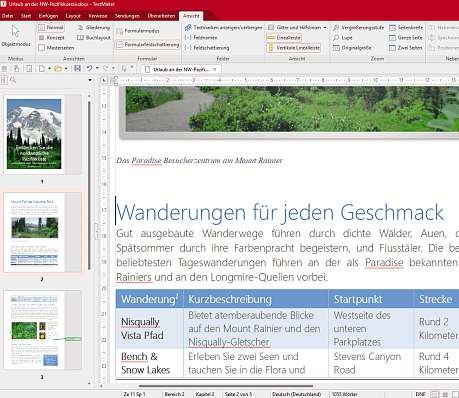The image size is (459, 398).
Task: Toggle Formularfeldschattierung
Action: pyautogui.click(x=148, y=44)
